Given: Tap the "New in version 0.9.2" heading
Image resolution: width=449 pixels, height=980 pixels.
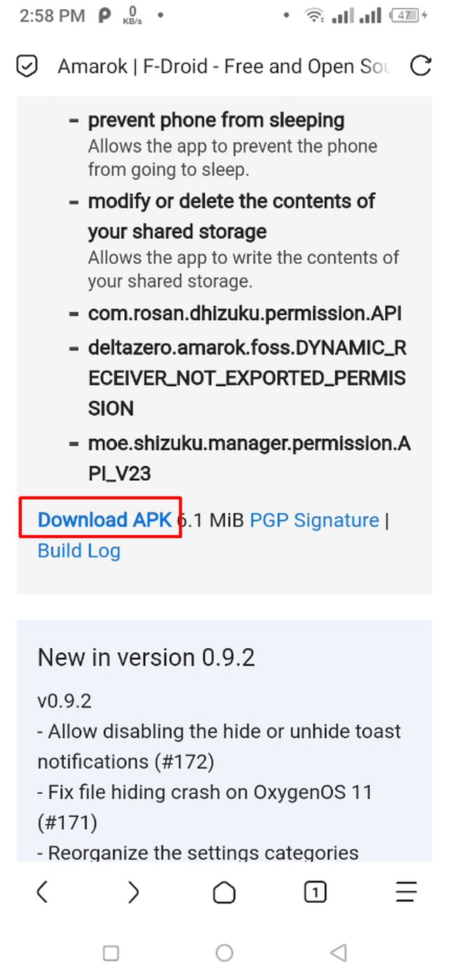Looking at the screenshot, I should pyautogui.click(x=146, y=658).
